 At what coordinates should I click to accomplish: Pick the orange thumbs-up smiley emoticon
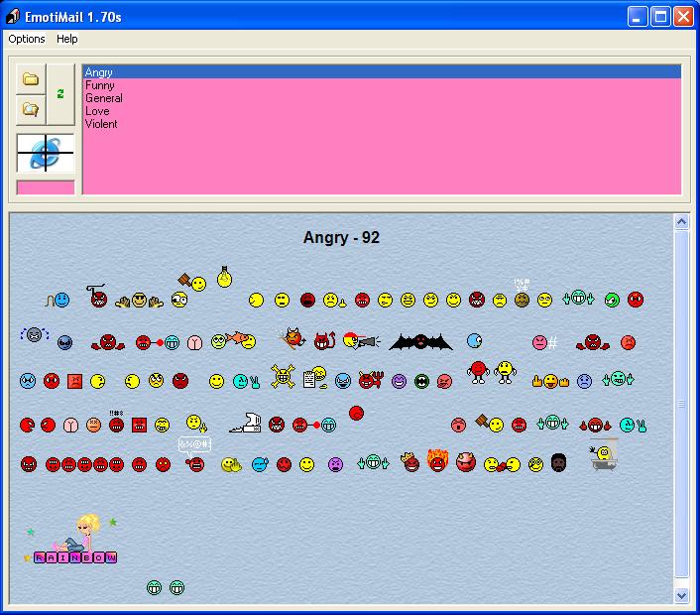pyautogui.click(x=550, y=381)
